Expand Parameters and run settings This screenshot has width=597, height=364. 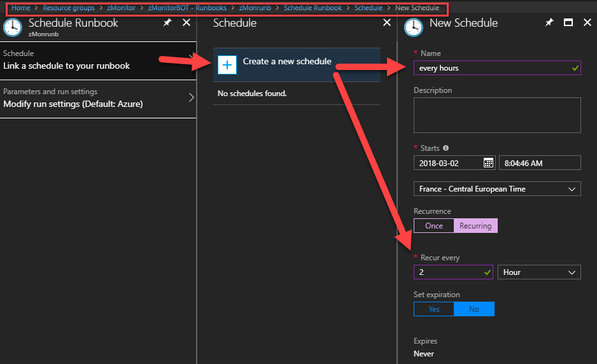pos(98,98)
